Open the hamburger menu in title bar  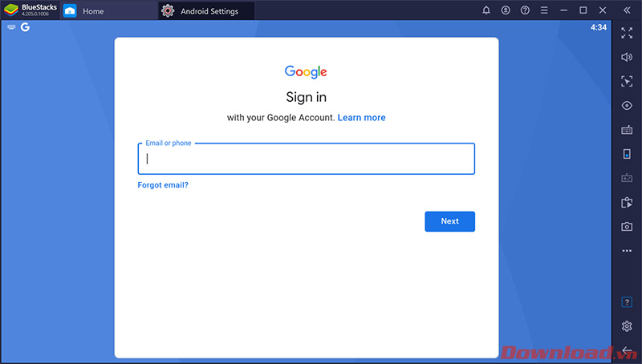click(x=544, y=10)
